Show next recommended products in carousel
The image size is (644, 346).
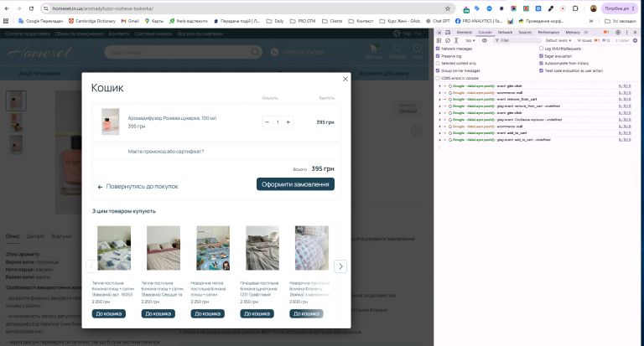pyautogui.click(x=340, y=266)
